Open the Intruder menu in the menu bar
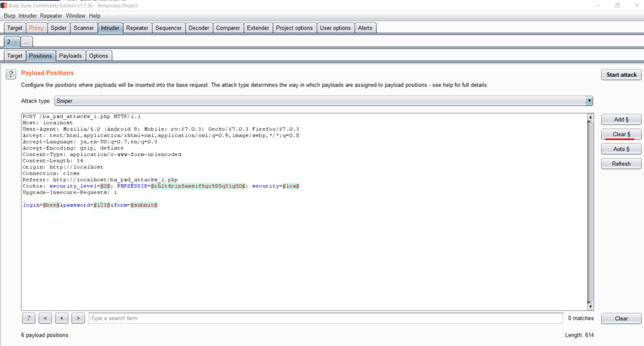This screenshot has height=346, width=644. [28, 16]
